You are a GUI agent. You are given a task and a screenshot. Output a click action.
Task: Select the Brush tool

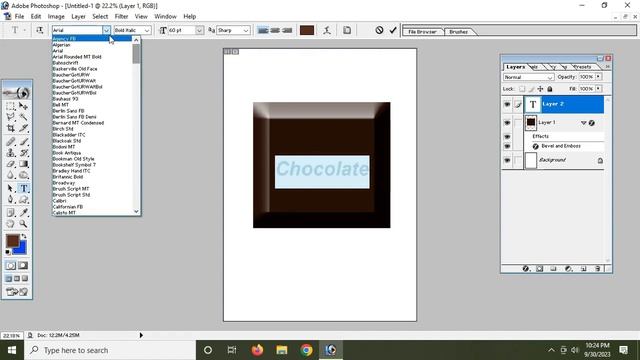click(23, 142)
